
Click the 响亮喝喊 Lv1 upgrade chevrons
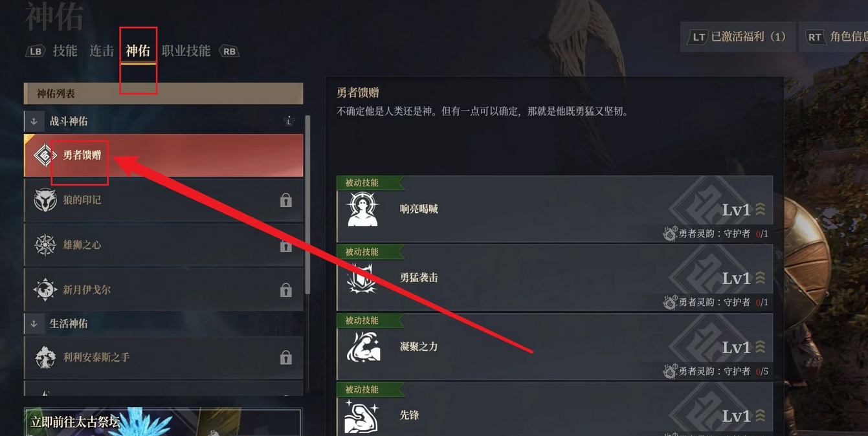761,210
